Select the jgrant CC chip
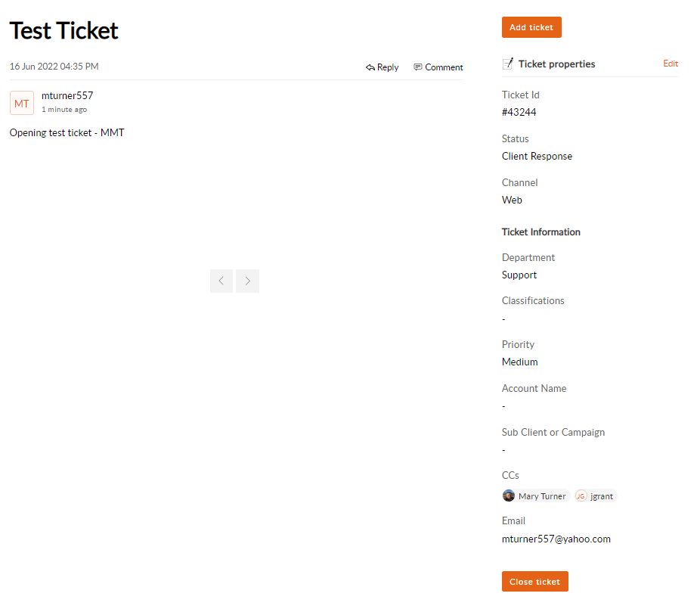 click(x=596, y=496)
